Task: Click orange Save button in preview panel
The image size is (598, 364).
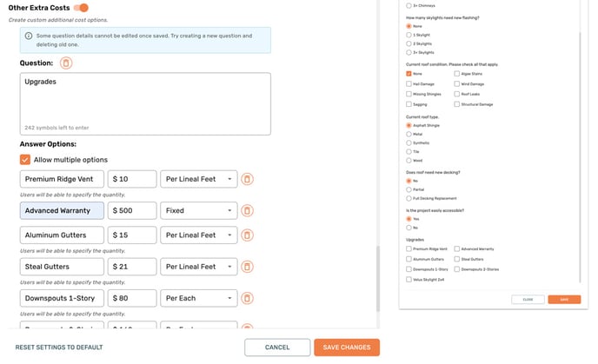Action: click(564, 300)
